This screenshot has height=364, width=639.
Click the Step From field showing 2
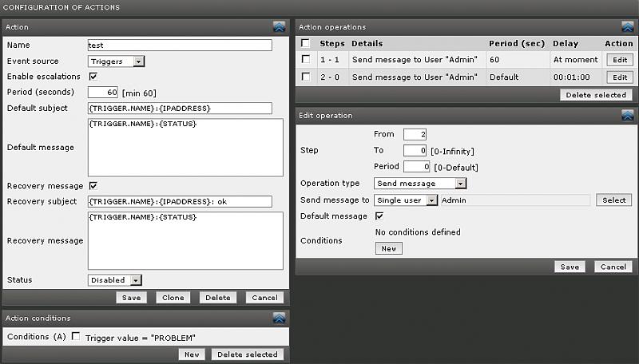[415, 134]
